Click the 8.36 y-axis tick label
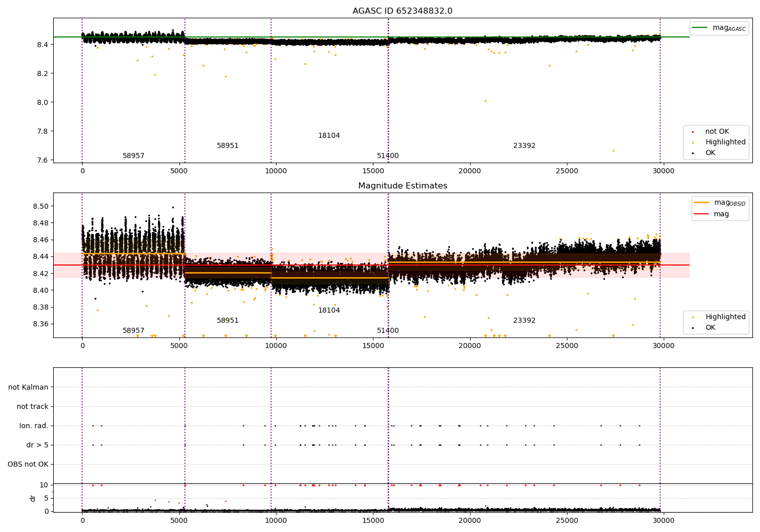Screen dimensions: 760x532 pyautogui.click(x=41, y=324)
